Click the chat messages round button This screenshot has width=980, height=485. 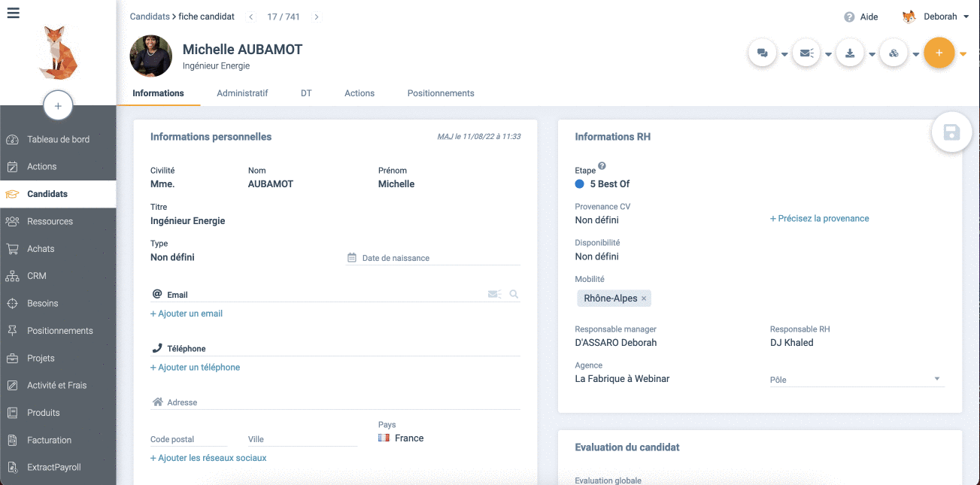pyautogui.click(x=762, y=53)
